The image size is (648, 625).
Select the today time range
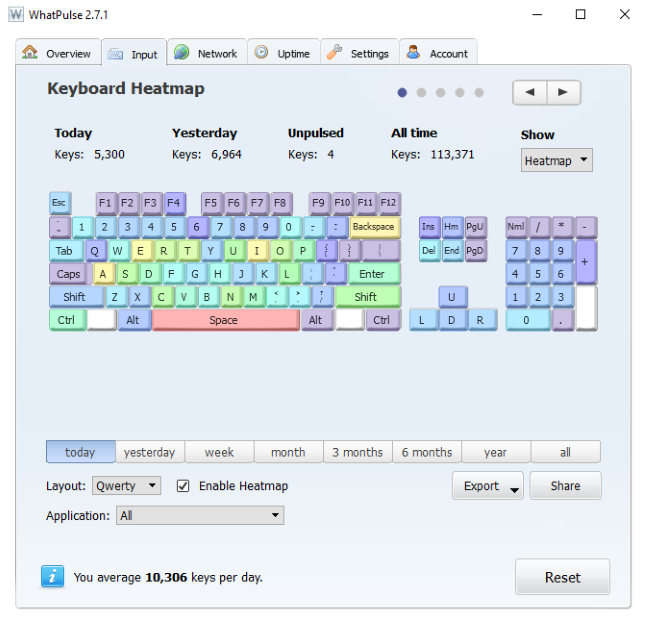[81, 452]
